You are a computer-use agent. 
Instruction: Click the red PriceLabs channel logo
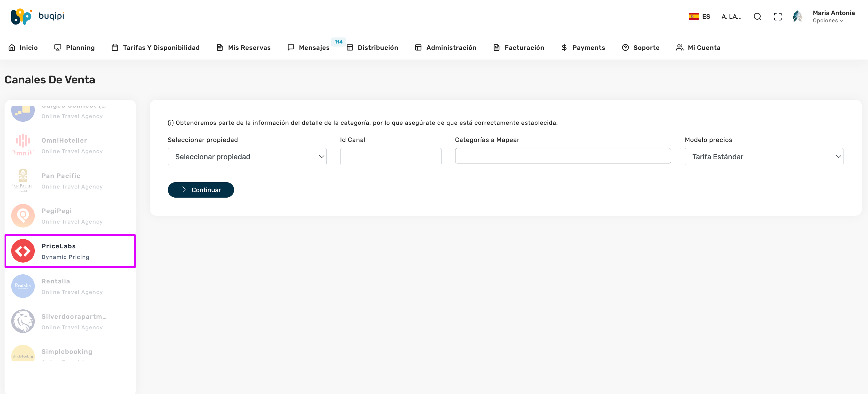[x=23, y=251]
